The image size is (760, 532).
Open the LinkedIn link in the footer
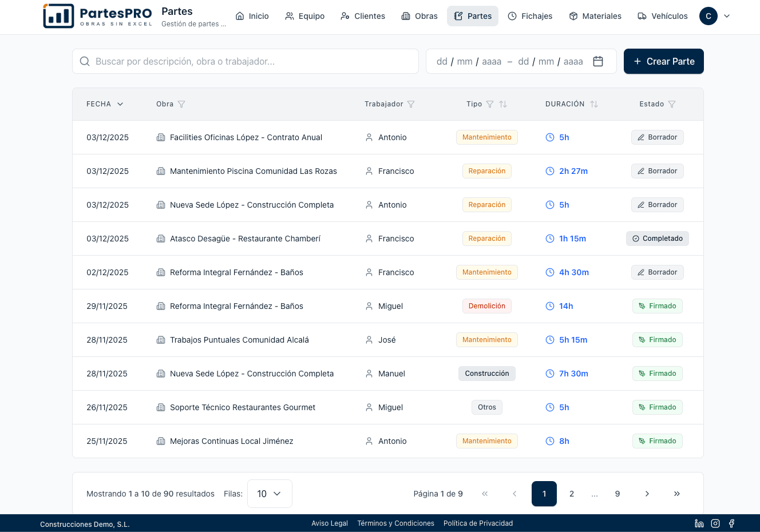(x=699, y=523)
